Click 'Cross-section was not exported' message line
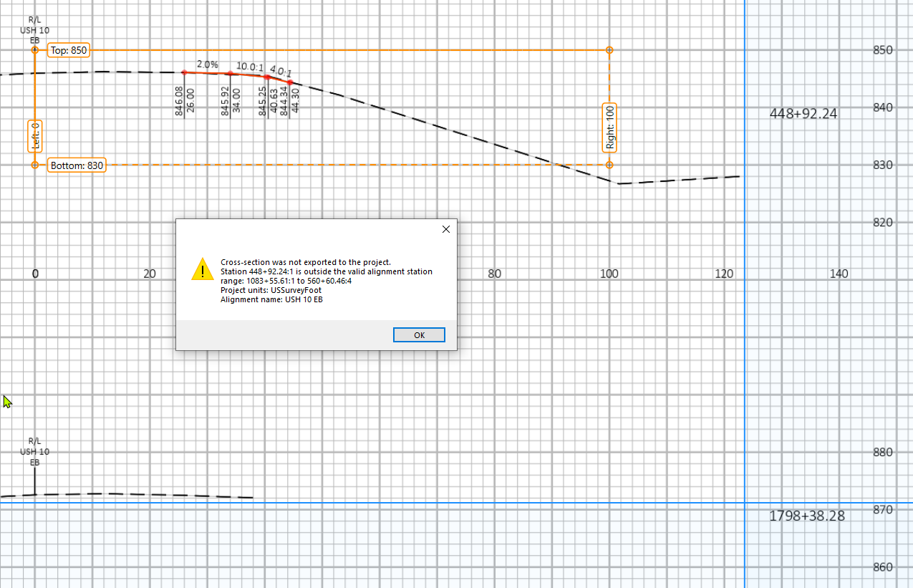Viewport: 913px width, 588px height. (x=306, y=262)
